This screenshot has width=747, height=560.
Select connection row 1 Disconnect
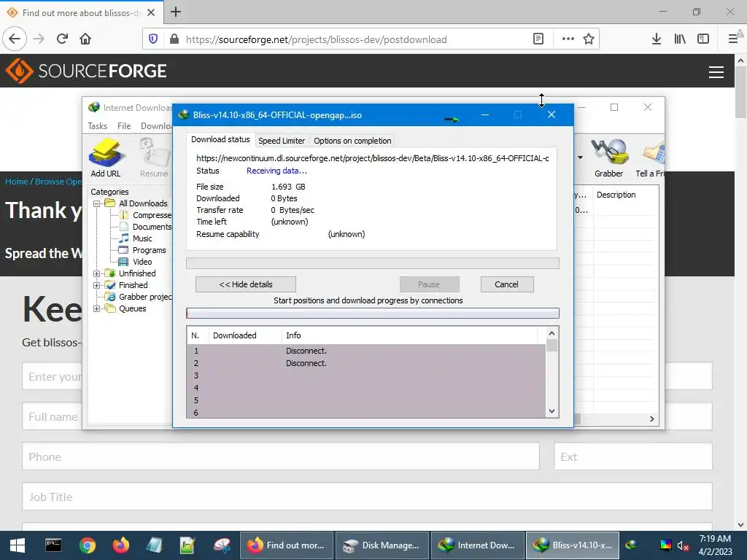pos(366,351)
